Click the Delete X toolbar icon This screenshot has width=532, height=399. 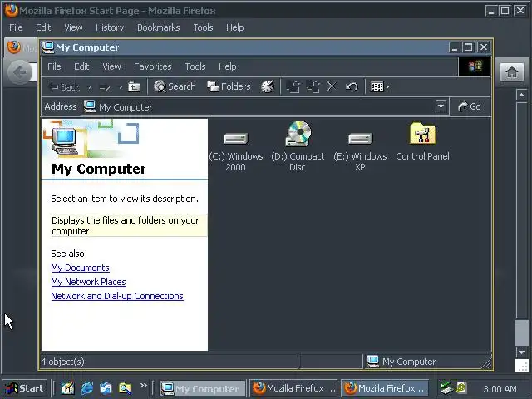pos(332,86)
